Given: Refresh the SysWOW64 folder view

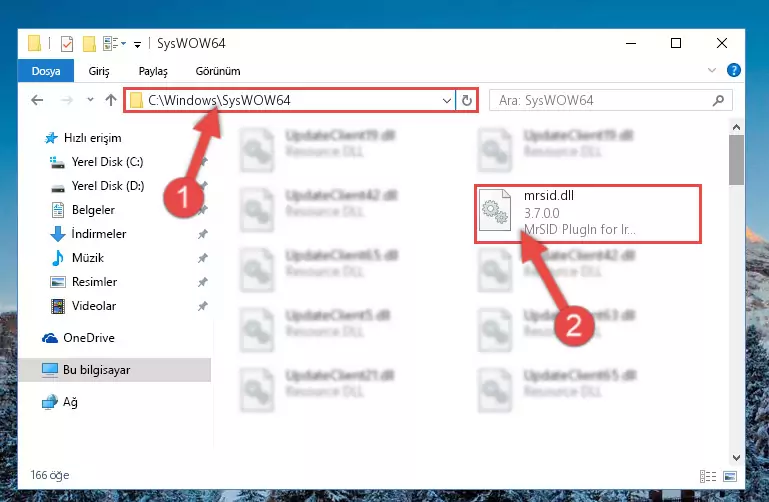Looking at the screenshot, I should coord(466,100).
